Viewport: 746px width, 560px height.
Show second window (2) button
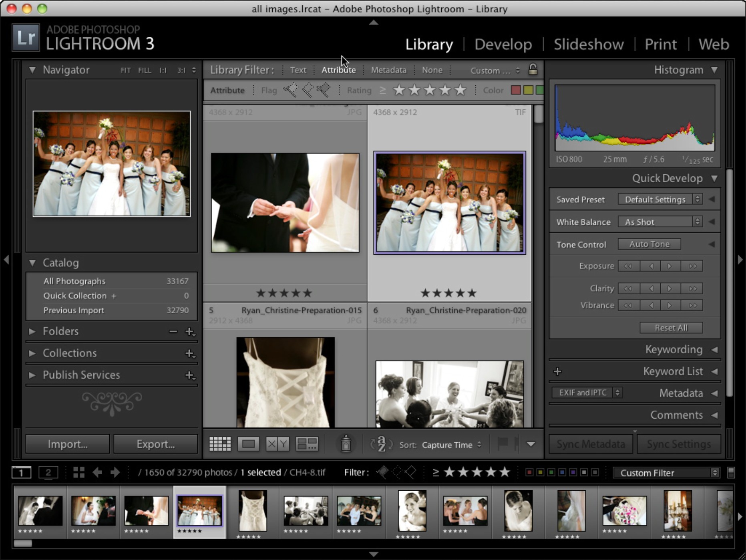48,472
